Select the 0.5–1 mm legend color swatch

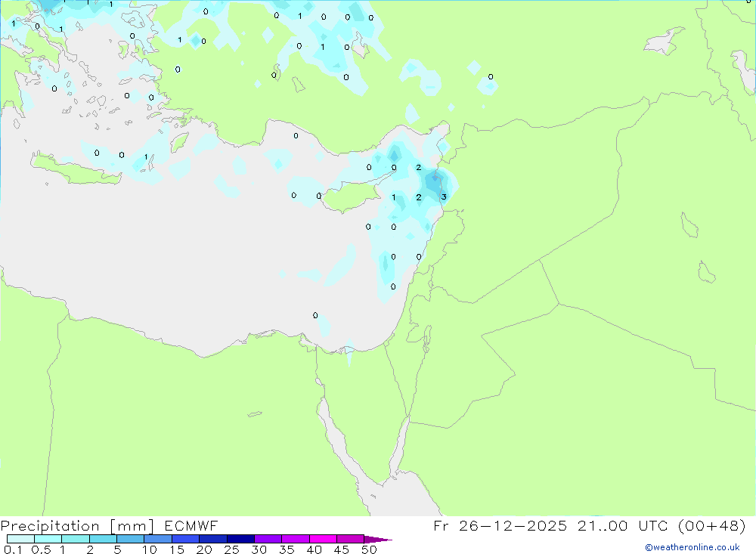(x=48, y=539)
